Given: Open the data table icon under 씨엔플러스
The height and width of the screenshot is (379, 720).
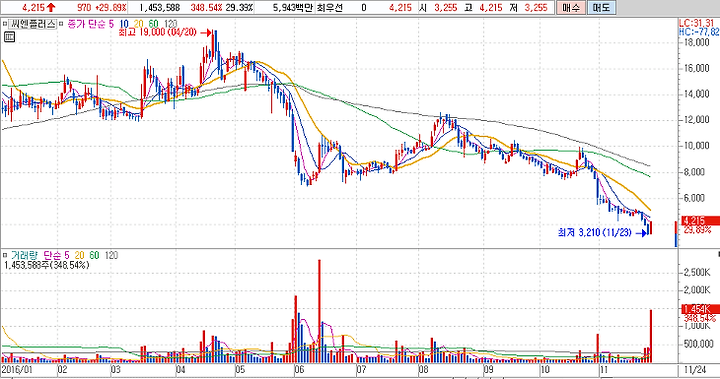Looking at the screenshot, I should pyautogui.click(x=9, y=37).
